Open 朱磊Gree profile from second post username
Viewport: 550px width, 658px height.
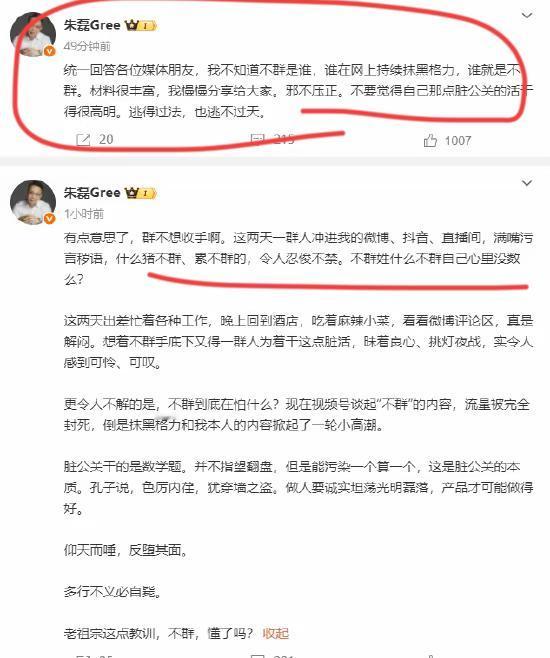(x=92, y=193)
